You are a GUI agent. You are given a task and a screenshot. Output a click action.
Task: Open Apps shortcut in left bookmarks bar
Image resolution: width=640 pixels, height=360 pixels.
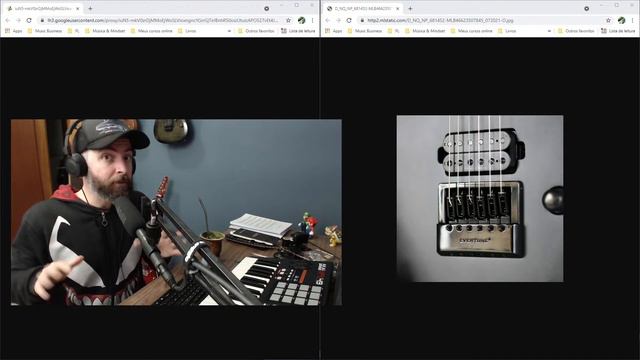[13, 31]
